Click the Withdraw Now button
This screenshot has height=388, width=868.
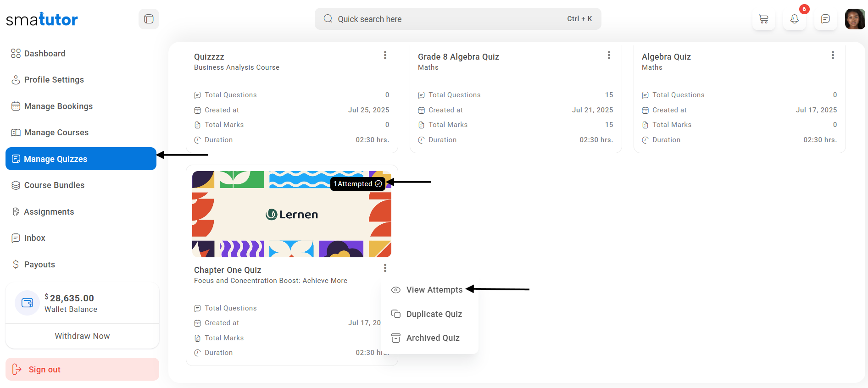pos(82,336)
